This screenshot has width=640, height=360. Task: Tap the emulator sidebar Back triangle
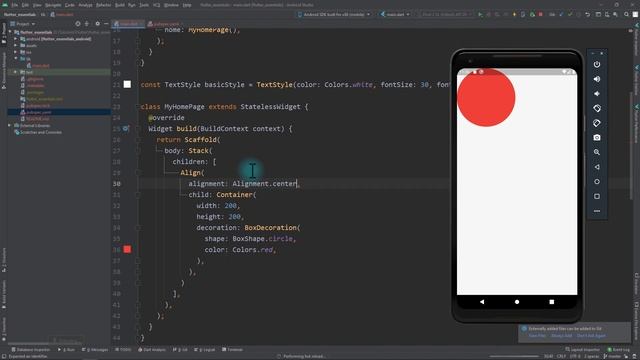click(597, 167)
